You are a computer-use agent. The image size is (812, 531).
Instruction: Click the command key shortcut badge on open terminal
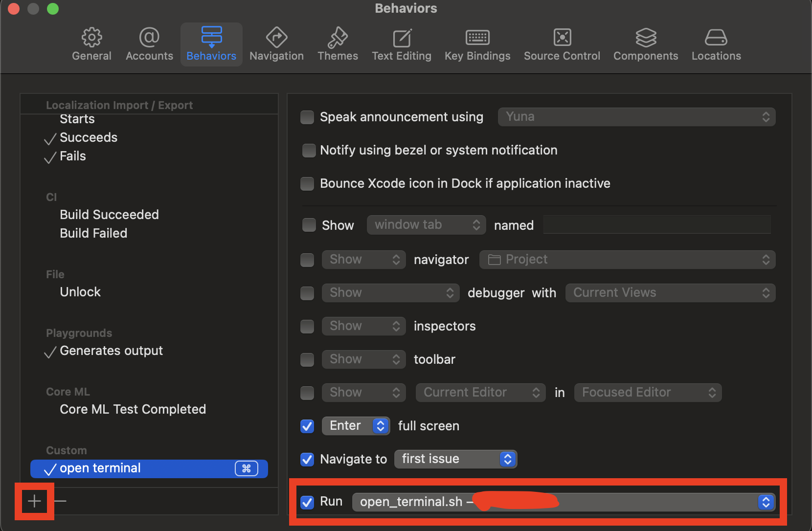(x=247, y=468)
